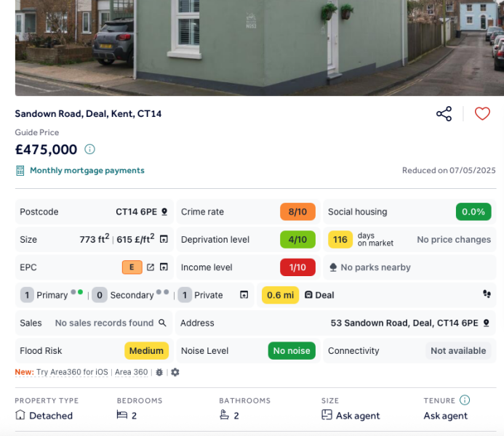
Task: Open the Area360 settings gear
Action: 175,372
